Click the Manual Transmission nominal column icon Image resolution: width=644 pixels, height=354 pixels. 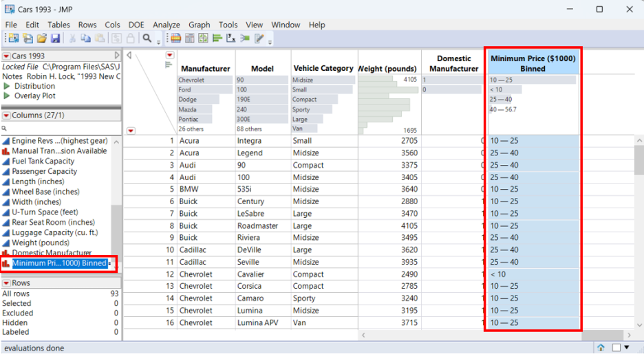pyautogui.click(x=6, y=151)
